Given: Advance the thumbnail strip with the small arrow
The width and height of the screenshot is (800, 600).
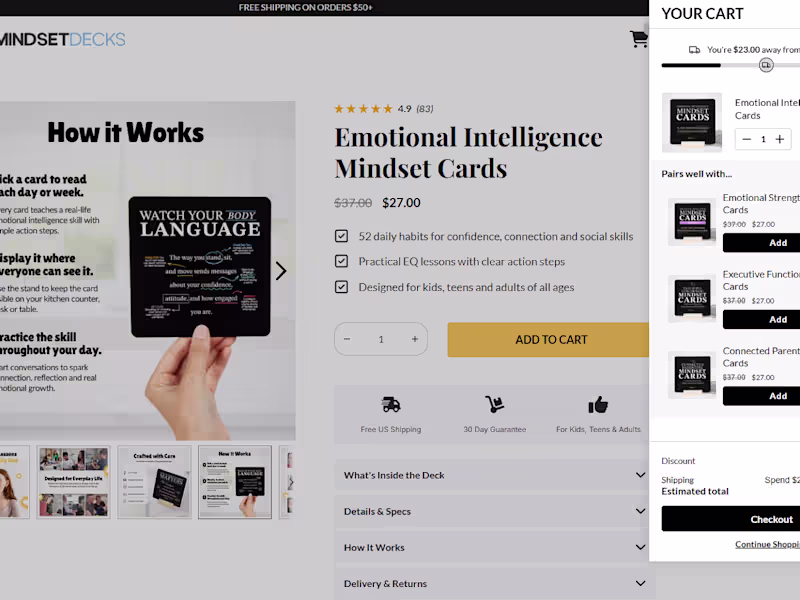Looking at the screenshot, I should pos(291,482).
